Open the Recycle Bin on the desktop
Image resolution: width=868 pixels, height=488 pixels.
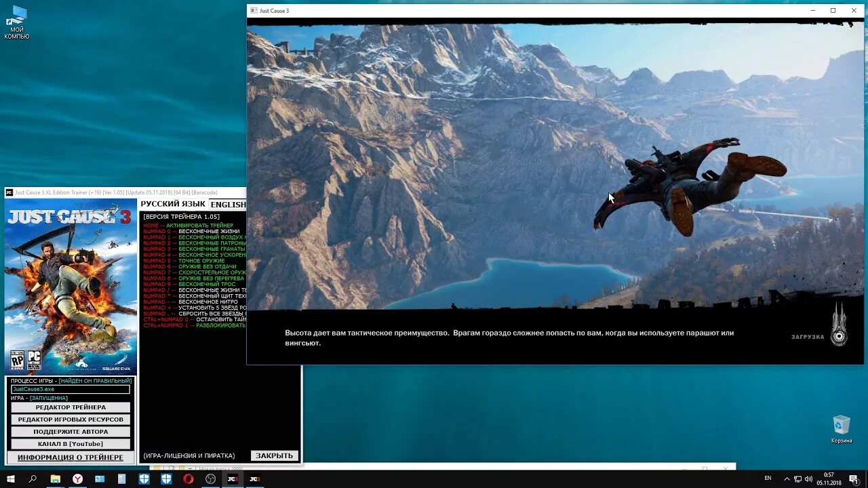[x=842, y=430]
